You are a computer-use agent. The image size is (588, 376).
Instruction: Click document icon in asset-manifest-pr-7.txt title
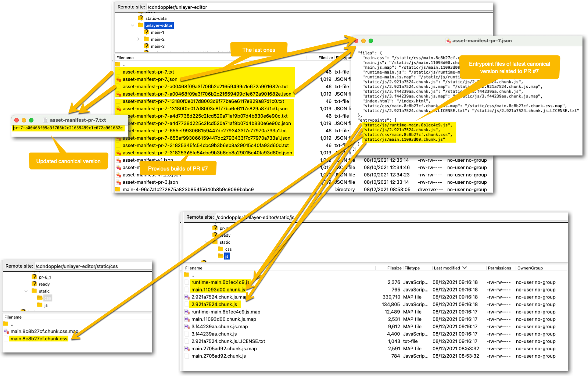point(46,120)
